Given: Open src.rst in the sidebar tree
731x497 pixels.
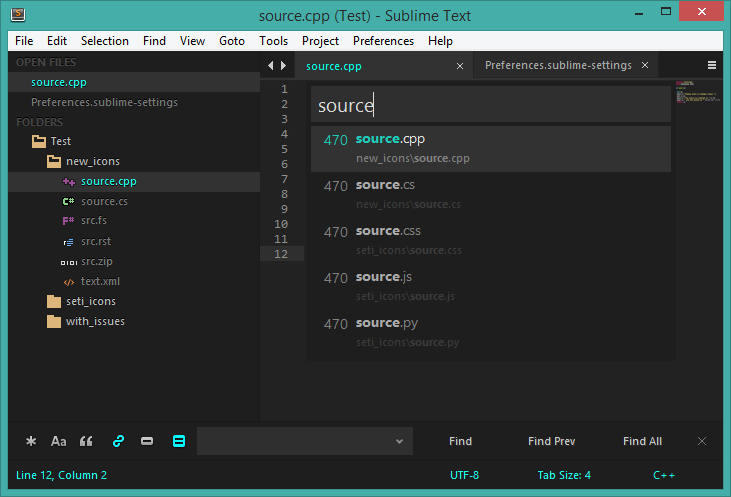Looking at the screenshot, I should pos(96,242).
